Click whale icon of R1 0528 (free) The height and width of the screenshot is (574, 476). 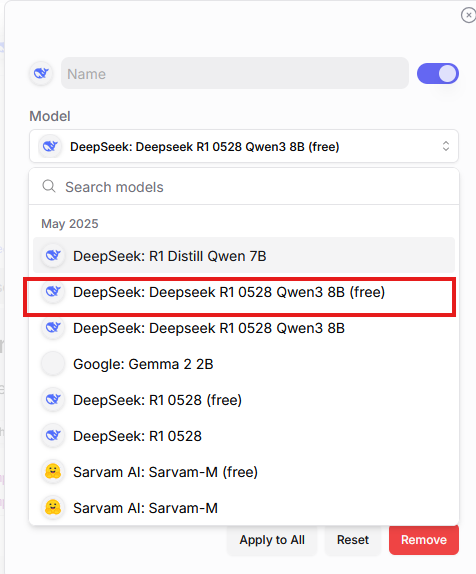pos(53,400)
